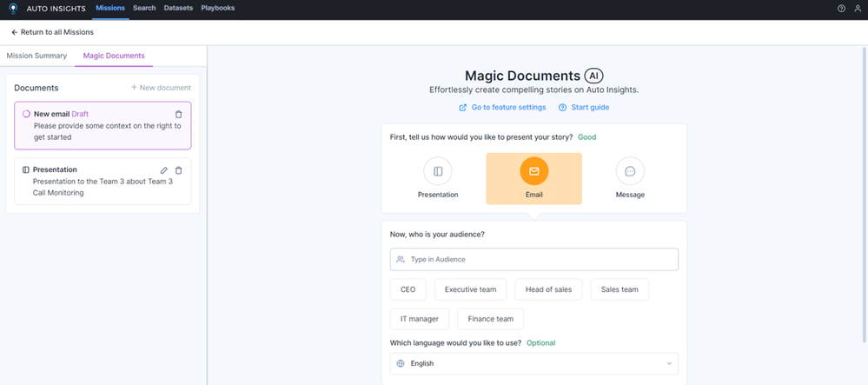Click the 'AUTO INSIGHTS' brand name text
Viewport: 868px width, 385px height.
click(56, 9)
